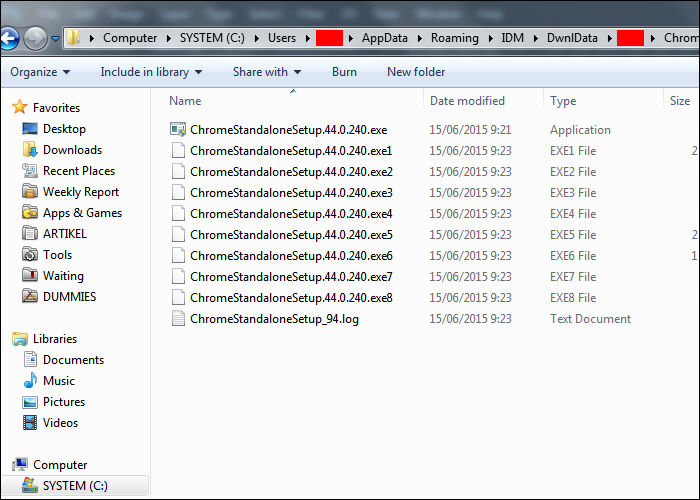Expand the arrow after Users breadcrumb
Screen dimensions: 700x500
click(x=308, y=38)
